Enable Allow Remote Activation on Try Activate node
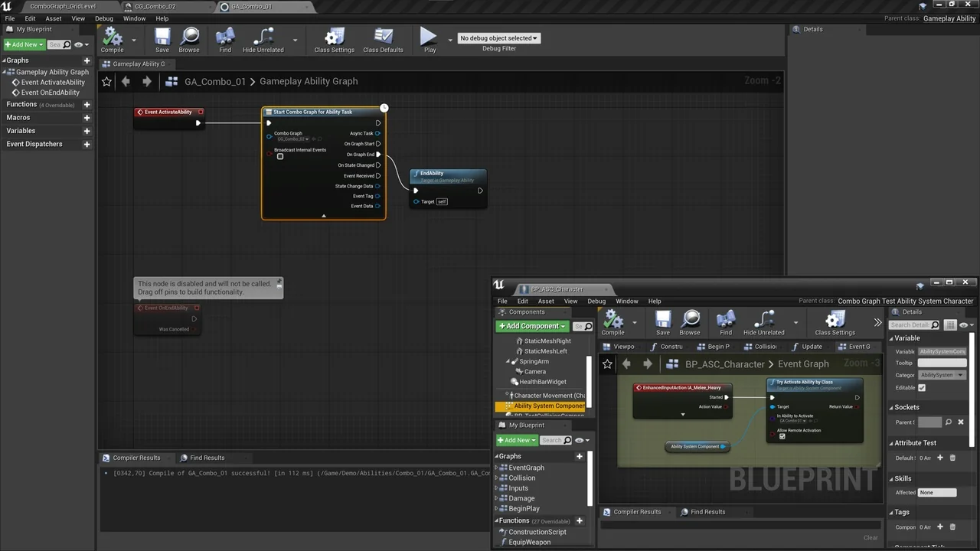 tap(782, 436)
